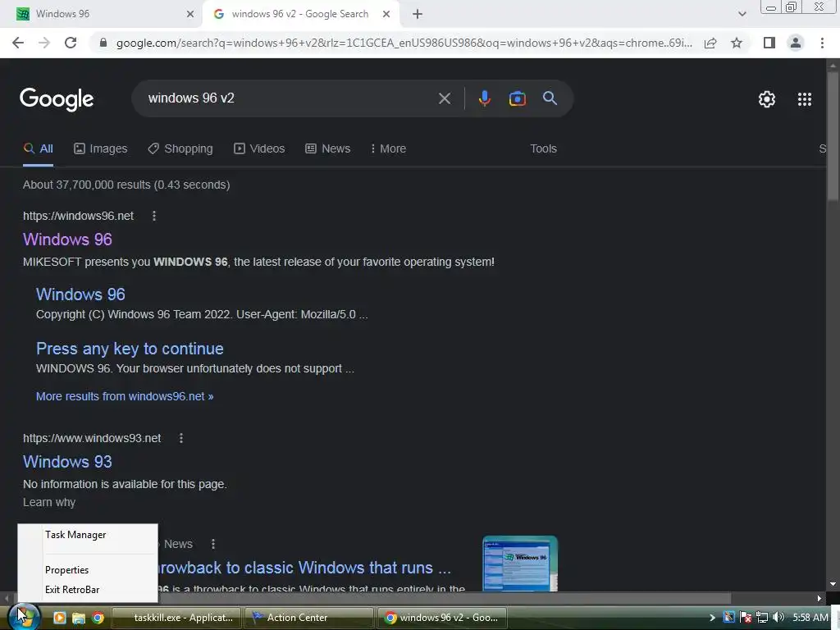Click the Learn why link
This screenshot has height=630, width=840.
click(49, 503)
